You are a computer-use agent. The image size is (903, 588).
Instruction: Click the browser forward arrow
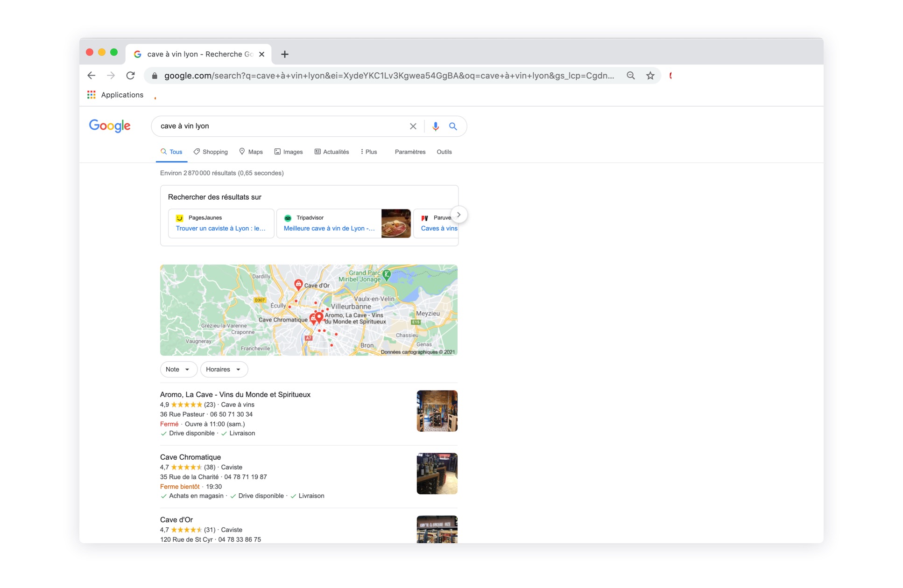click(111, 76)
